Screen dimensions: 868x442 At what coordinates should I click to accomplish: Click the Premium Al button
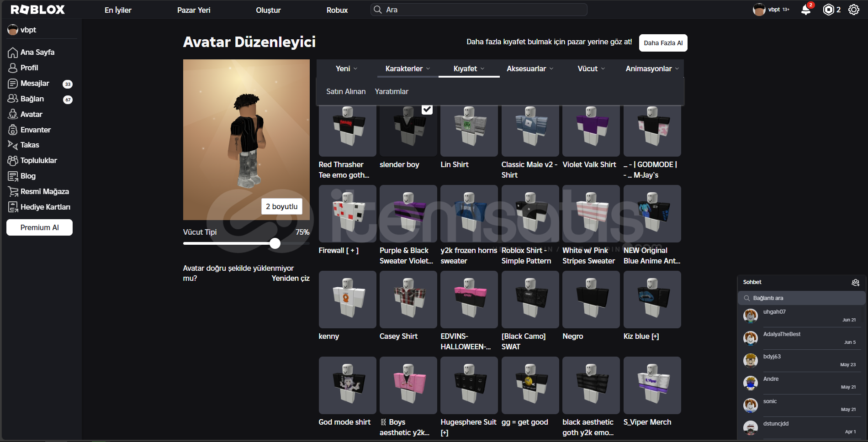tap(39, 227)
